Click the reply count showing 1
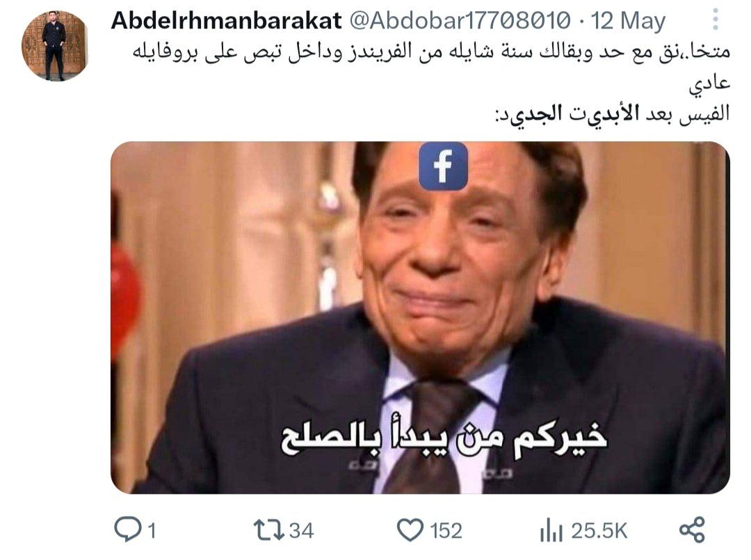The height and width of the screenshot is (560, 751). [x=152, y=531]
